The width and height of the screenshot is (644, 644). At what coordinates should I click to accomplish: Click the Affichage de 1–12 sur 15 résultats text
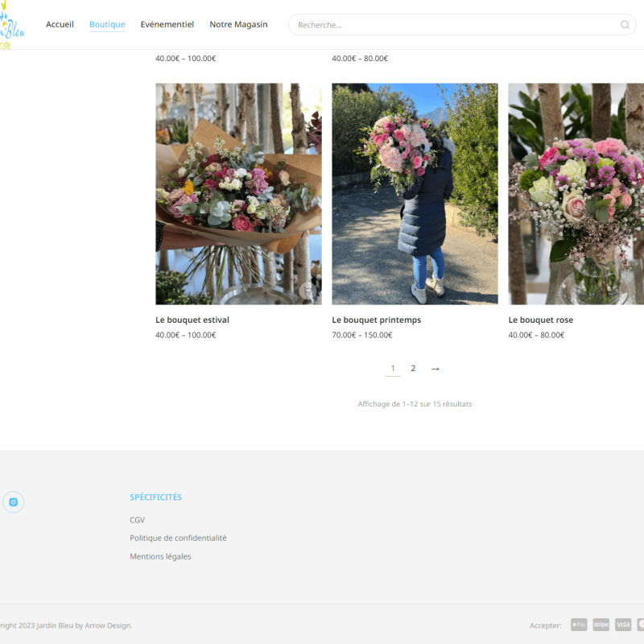click(x=415, y=404)
